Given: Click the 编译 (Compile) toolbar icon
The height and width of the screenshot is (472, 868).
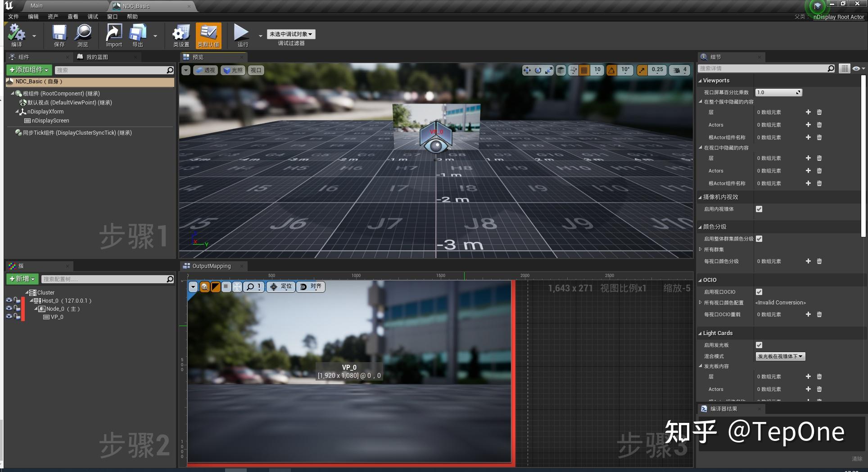Looking at the screenshot, I should 17,35.
